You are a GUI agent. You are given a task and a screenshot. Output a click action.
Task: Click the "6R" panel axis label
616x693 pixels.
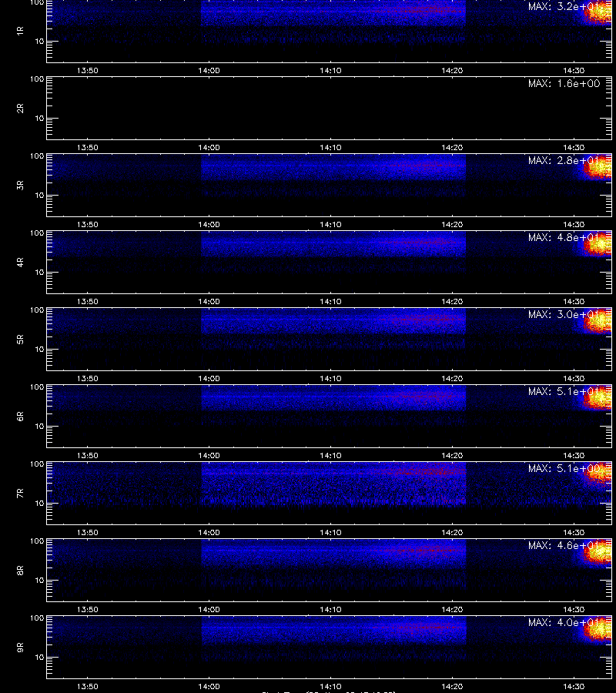20,417
